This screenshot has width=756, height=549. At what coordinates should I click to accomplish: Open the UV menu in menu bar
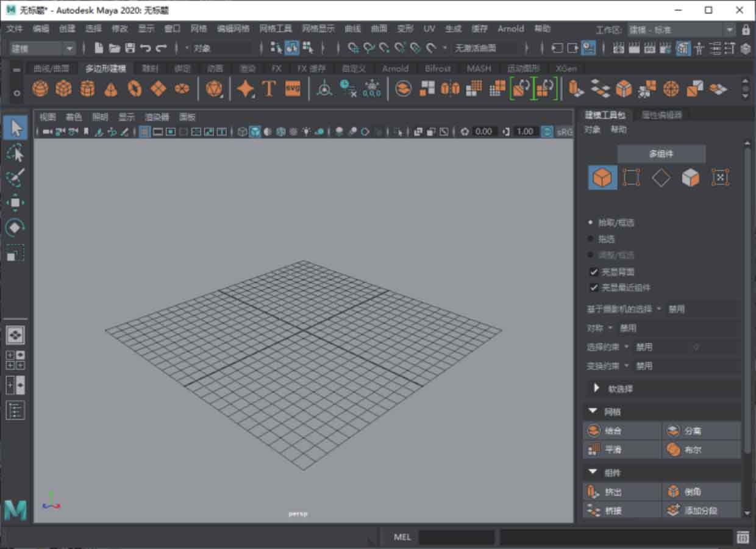[x=429, y=29]
